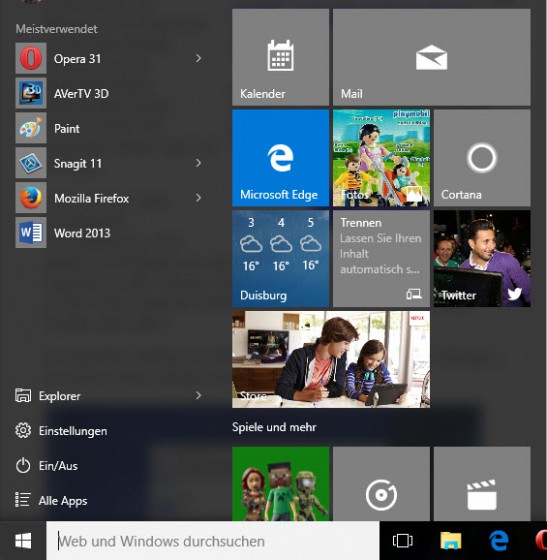Click the Meistverwendet heading
Screen dimensions: 547x560
pyautogui.click(x=56, y=29)
